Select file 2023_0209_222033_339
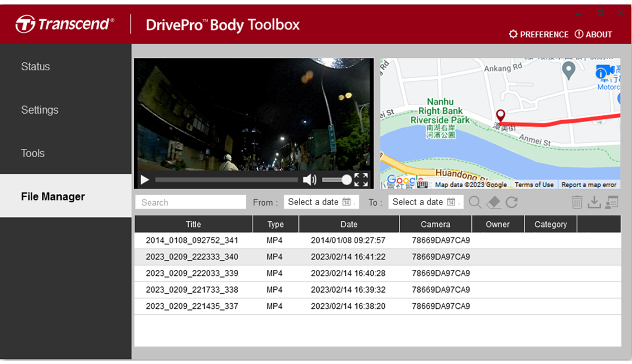The image size is (632, 364). coord(378,273)
